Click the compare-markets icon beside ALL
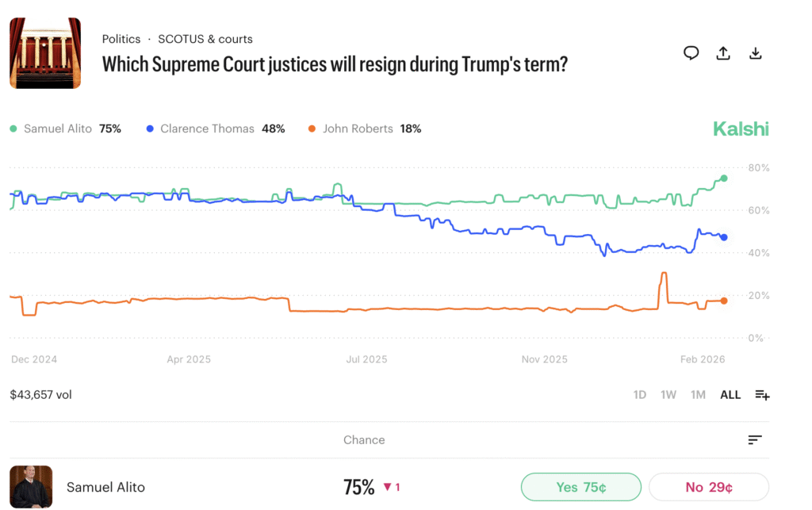The width and height of the screenshot is (812, 510). click(761, 394)
